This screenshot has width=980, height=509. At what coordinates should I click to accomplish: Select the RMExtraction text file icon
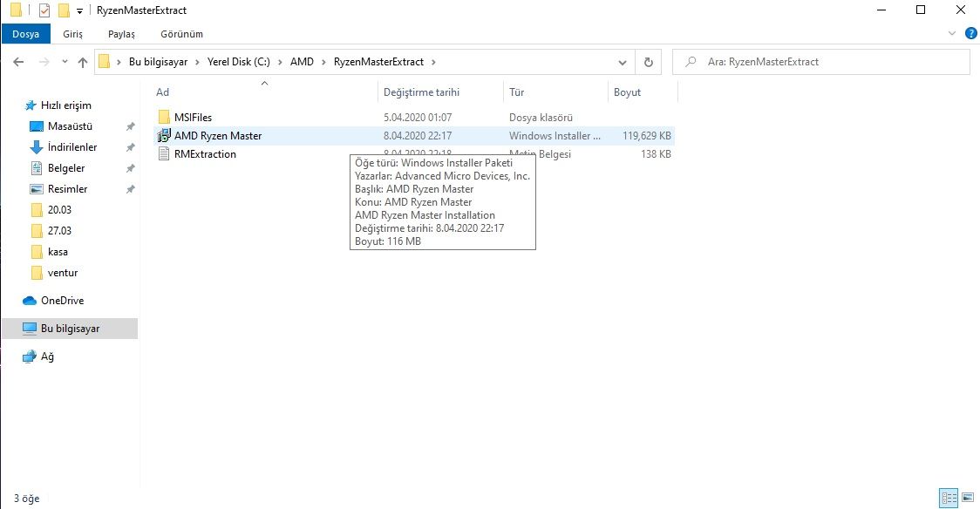click(164, 153)
